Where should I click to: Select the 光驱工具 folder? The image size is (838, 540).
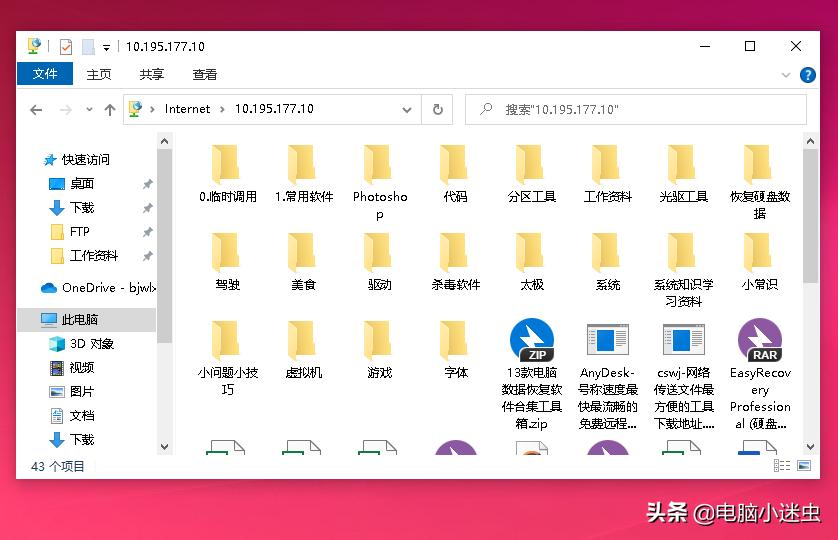point(684,174)
